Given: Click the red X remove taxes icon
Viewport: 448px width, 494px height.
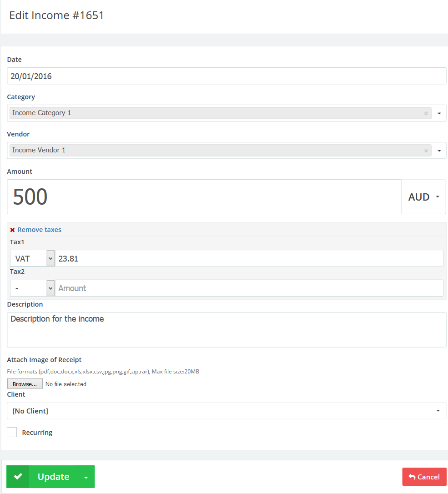Looking at the screenshot, I should click(x=12, y=230).
